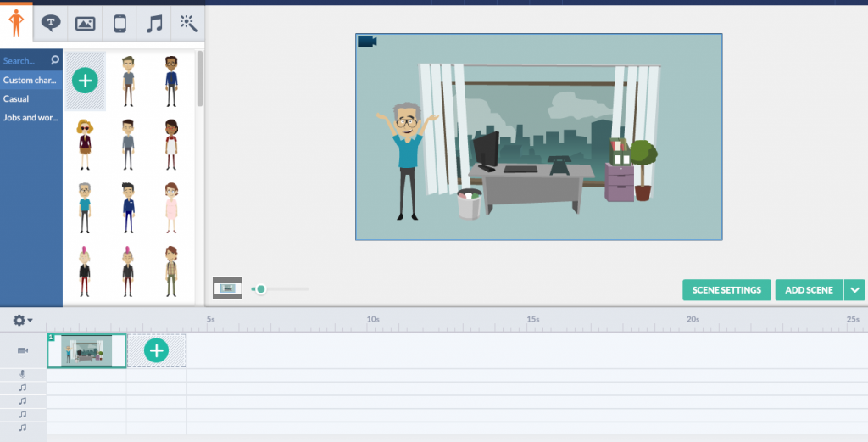The width and height of the screenshot is (868, 442).
Task: Open the timeline settings gear menu
Action: pyautogui.click(x=23, y=320)
